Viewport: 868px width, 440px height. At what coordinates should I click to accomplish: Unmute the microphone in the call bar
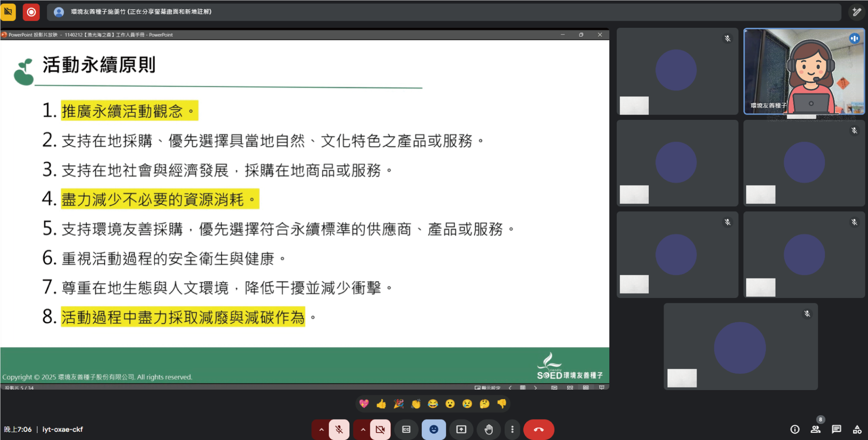[x=339, y=430]
